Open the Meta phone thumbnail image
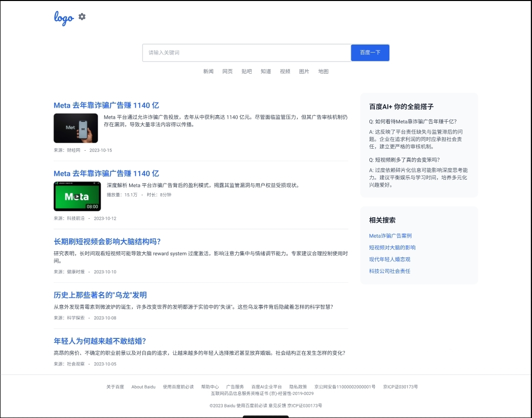The height and width of the screenshot is (418, 532). point(76,128)
